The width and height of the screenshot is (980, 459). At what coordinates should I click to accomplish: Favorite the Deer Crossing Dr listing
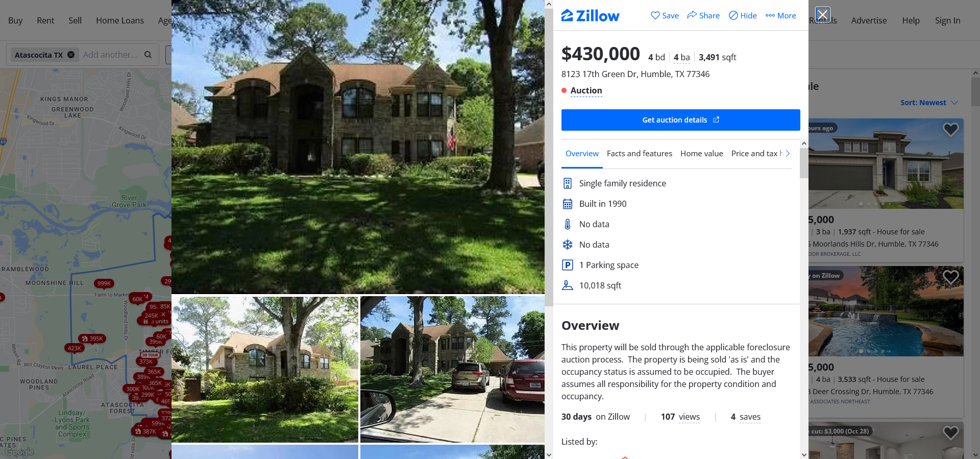(950, 277)
